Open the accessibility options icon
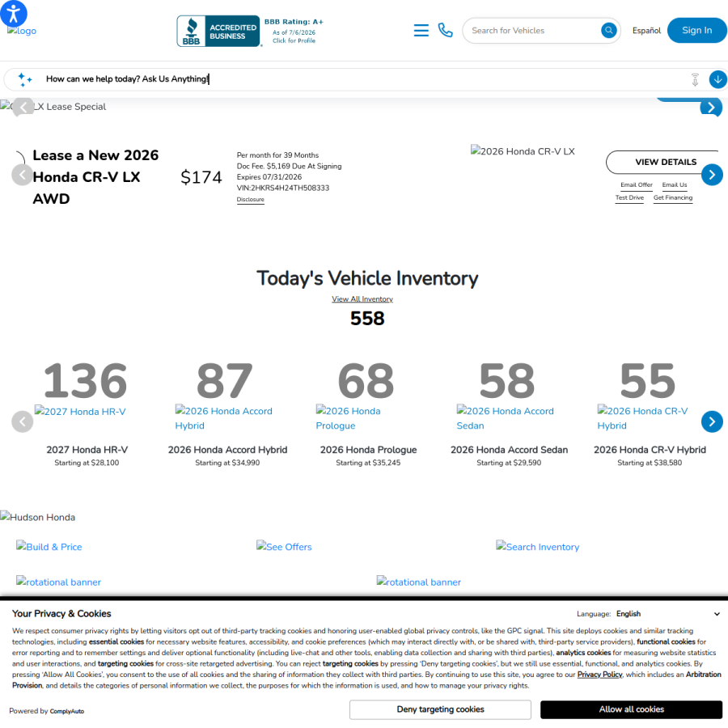 coord(14,13)
